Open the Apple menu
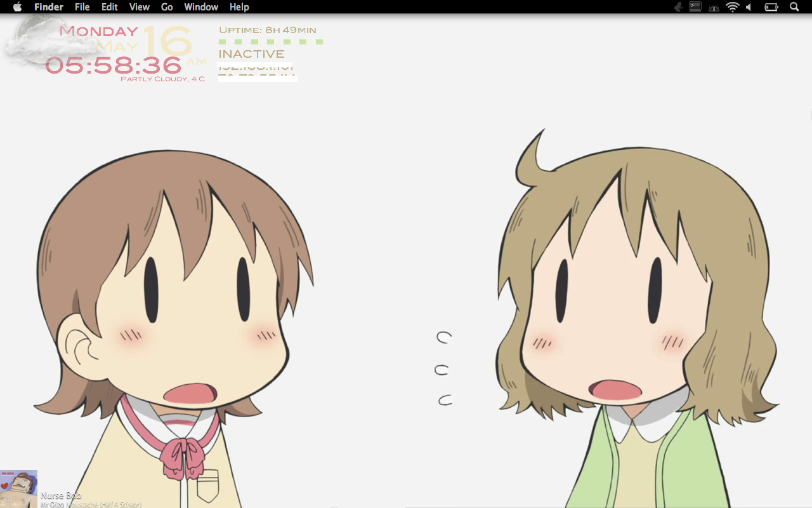This screenshot has width=812, height=508. tap(17, 7)
